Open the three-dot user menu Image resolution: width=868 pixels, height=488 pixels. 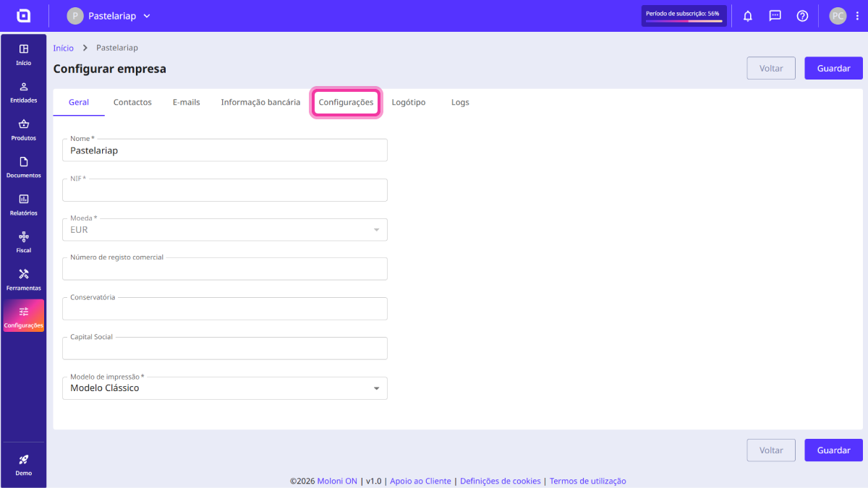[x=858, y=16]
